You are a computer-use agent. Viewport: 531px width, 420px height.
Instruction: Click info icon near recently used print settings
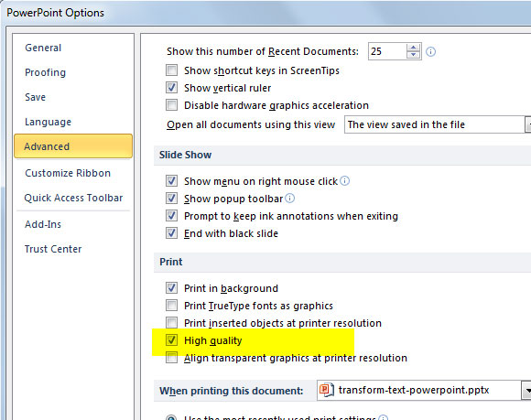(x=383, y=418)
